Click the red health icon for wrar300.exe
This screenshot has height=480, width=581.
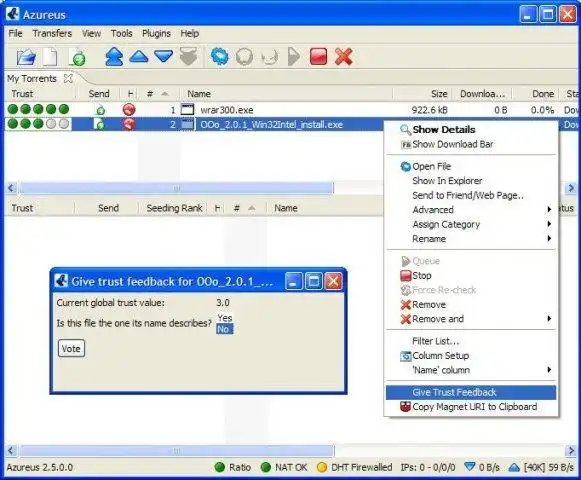point(129,110)
